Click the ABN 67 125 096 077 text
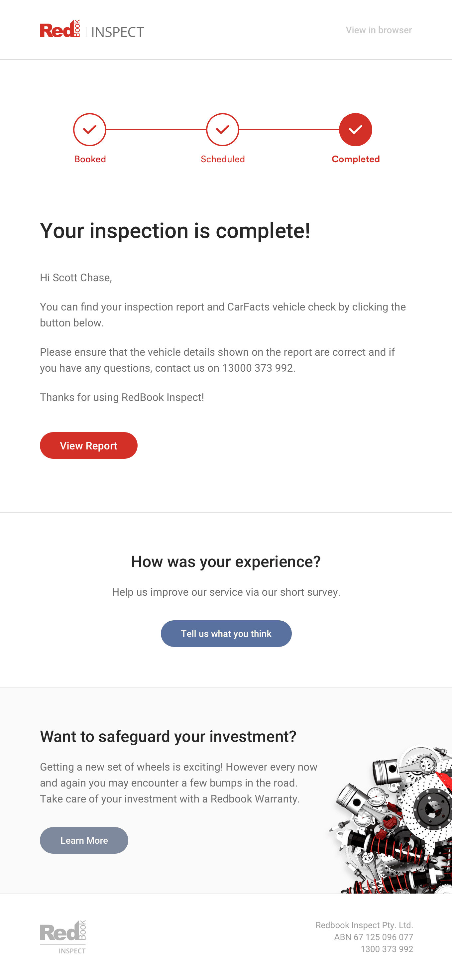 coord(373,937)
